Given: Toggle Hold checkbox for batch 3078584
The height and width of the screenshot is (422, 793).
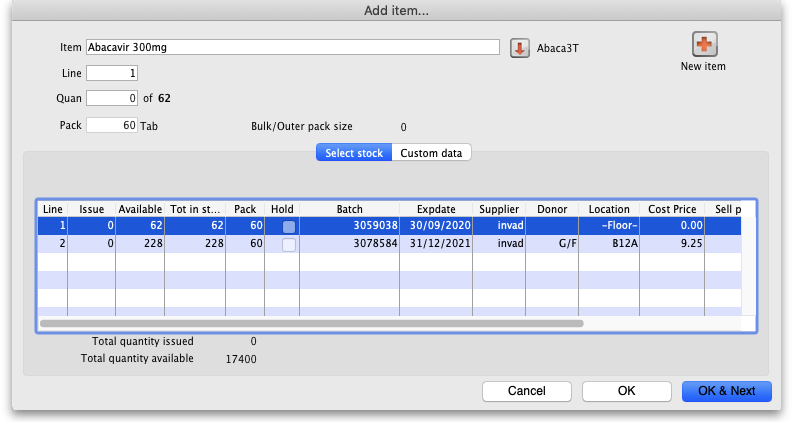Looking at the screenshot, I should tap(289, 244).
